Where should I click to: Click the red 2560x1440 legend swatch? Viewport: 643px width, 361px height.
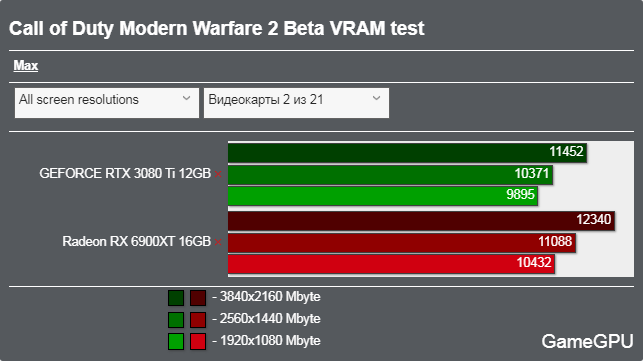(198, 320)
